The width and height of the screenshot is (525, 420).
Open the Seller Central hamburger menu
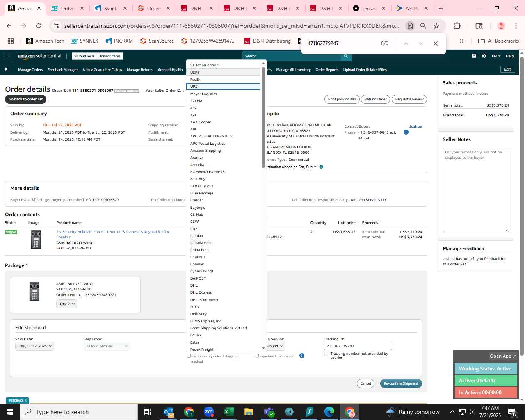point(6,56)
